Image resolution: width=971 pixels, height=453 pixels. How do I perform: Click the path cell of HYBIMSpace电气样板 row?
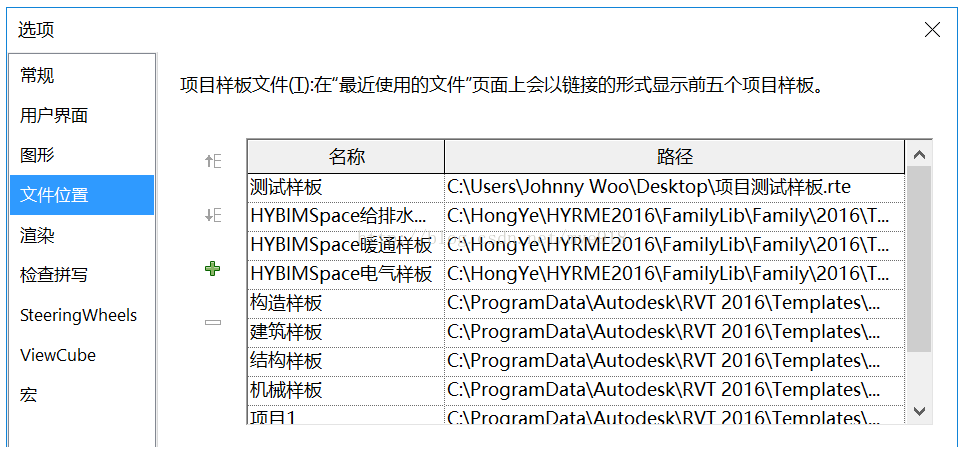click(x=674, y=275)
